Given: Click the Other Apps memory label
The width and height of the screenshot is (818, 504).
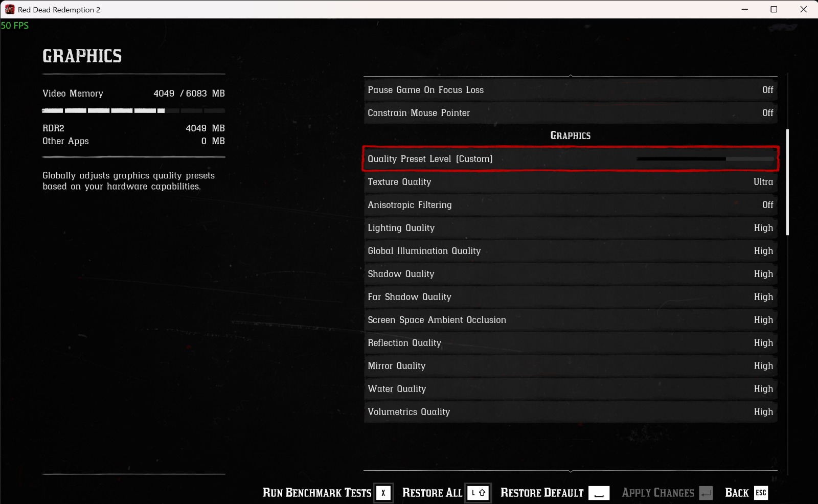Looking at the screenshot, I should [65, 141].
